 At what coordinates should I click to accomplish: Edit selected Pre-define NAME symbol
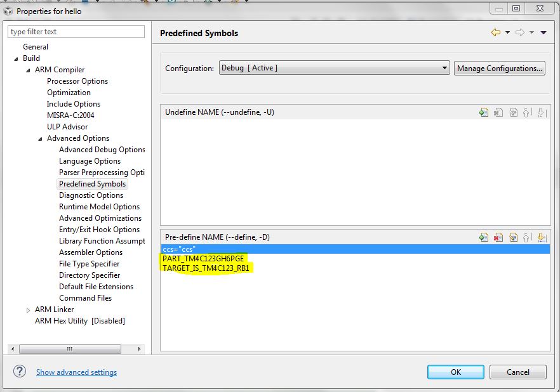[513, 237]
